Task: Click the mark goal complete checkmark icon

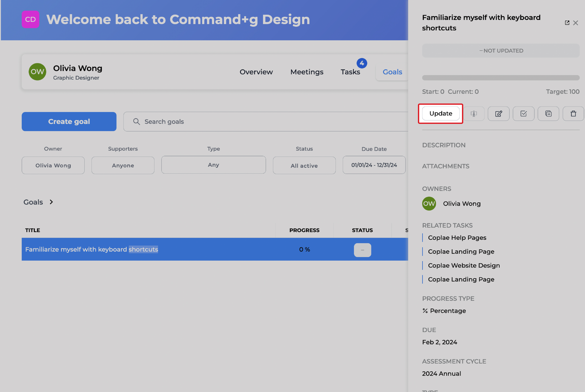Action: coord(524,114)
